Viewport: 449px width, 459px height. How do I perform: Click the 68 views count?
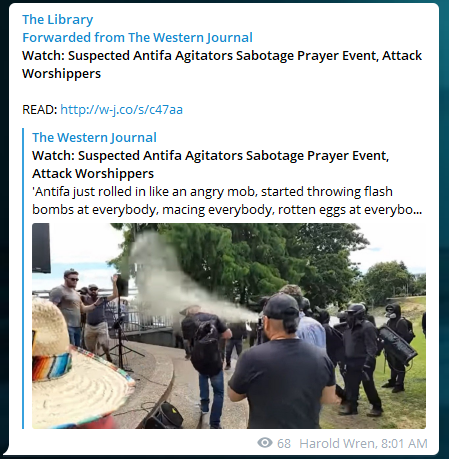[x=284, y=444]
